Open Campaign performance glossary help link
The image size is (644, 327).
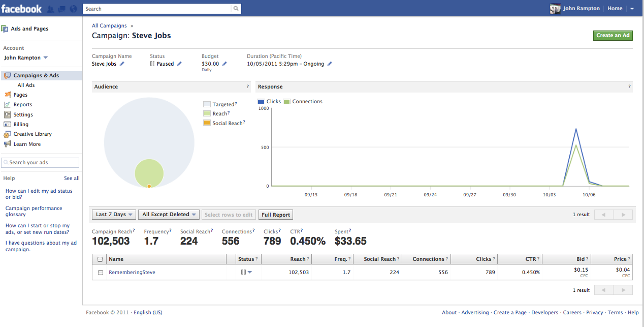(x=34, y=212)
